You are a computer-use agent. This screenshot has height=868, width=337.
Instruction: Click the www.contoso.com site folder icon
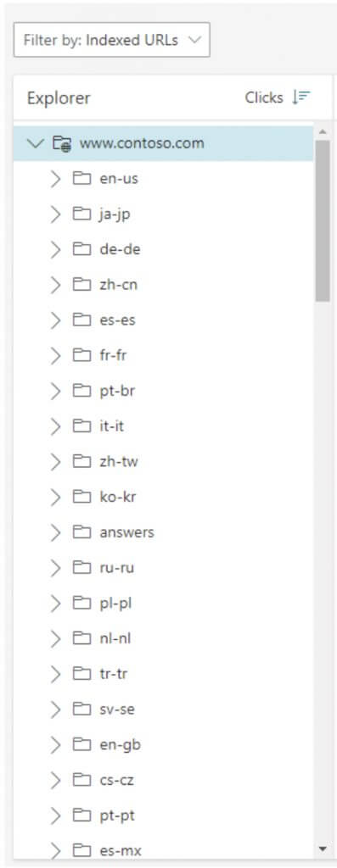(62, 144)
